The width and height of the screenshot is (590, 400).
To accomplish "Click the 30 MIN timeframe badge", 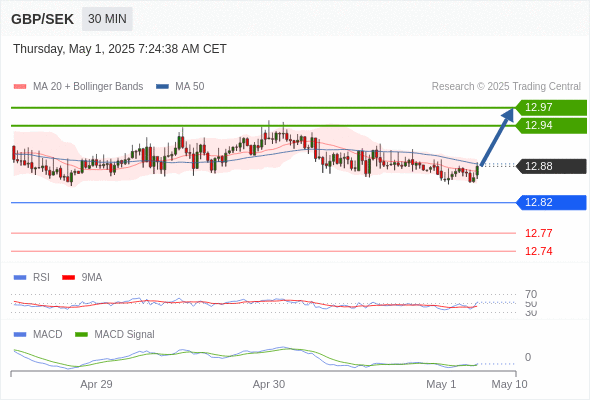I will coord(107,19).
